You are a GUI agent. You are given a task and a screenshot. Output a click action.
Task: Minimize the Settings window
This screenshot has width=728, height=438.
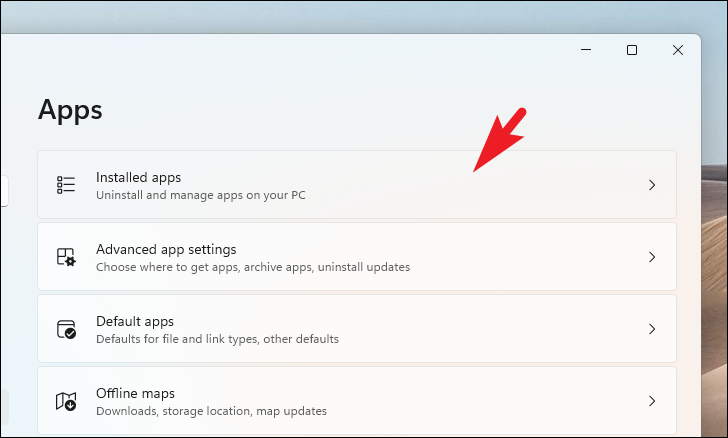coord(586,50)
